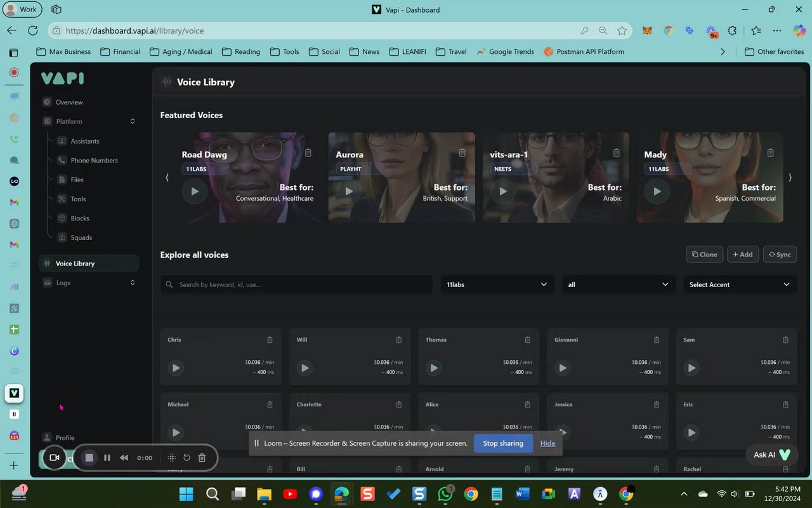Copy the Thomas voice clipboard icon
The width and height of the screenshot is (812, 508).
528,340
